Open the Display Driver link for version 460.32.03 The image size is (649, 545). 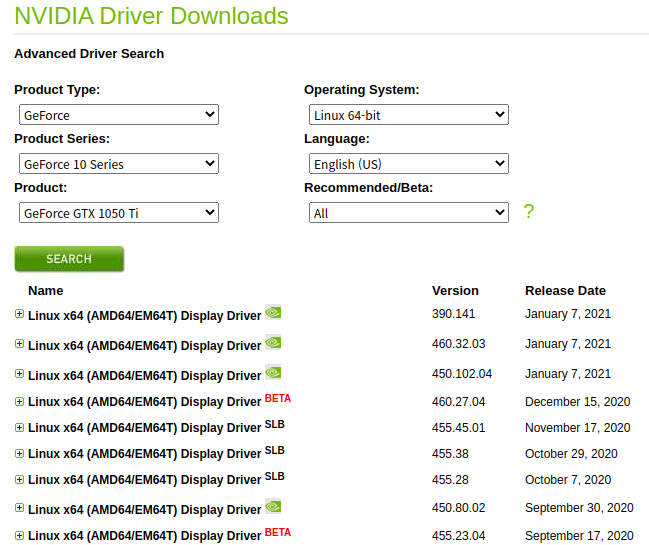point(144,346)
